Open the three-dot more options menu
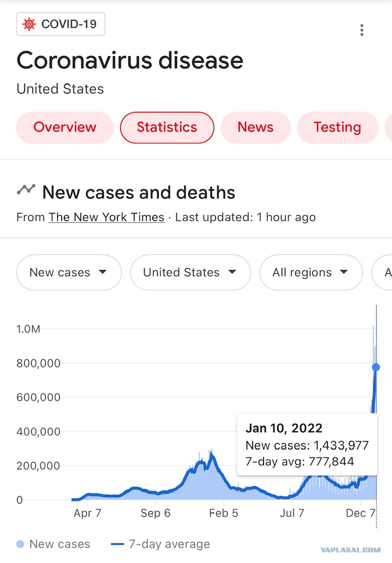Image resolution: width=392 pixels, height=563 pixels. (362, 30)
